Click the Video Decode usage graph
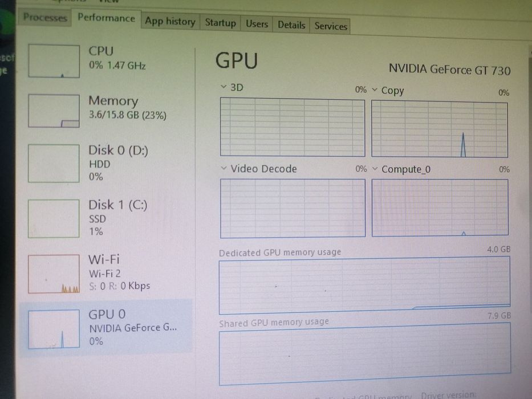 coord(293,208)
